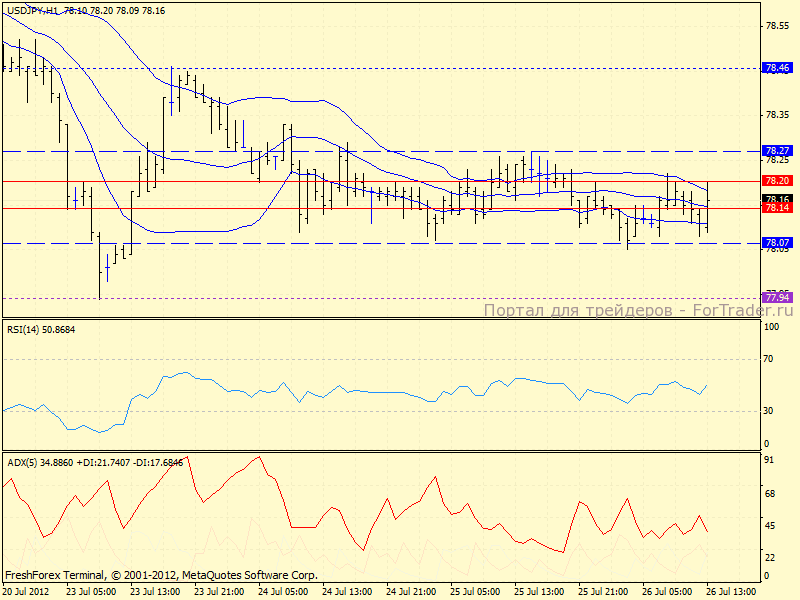
Task: Select the 20 Jul 2012 date marker
Action: pos(25,591)
